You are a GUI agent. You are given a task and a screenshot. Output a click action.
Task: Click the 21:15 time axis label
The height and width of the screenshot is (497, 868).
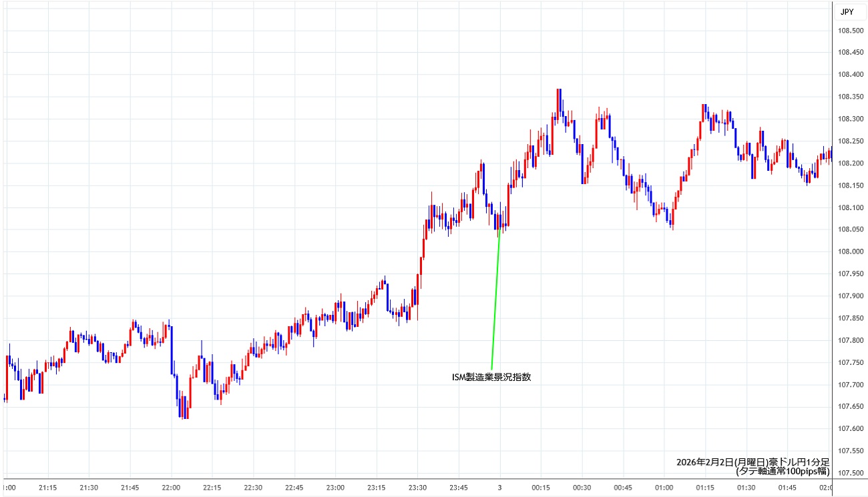tap(48, 488)
